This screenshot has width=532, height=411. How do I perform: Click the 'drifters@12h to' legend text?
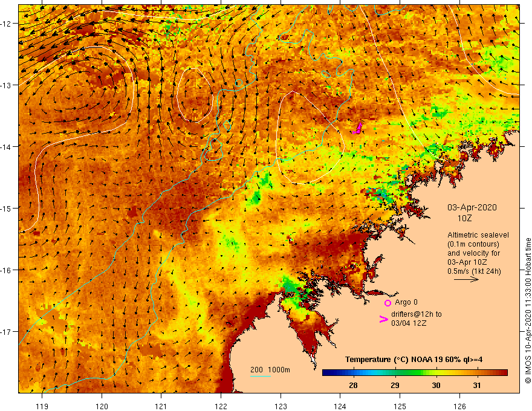(x=417, y=314)
